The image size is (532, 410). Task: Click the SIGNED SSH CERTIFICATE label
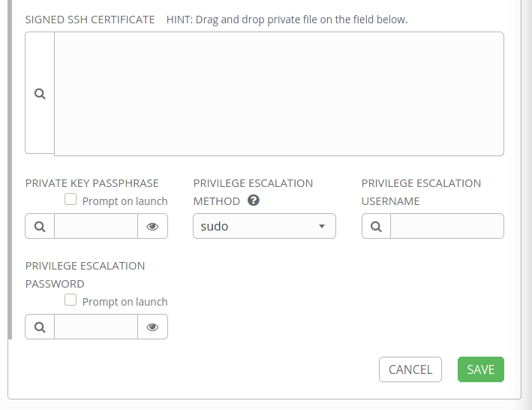click(90, 20)
